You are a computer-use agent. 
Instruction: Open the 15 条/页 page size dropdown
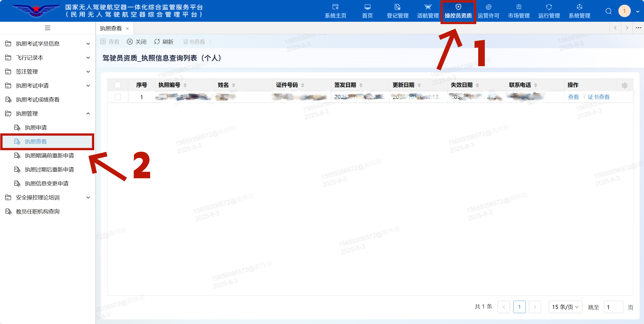(565, 307)
